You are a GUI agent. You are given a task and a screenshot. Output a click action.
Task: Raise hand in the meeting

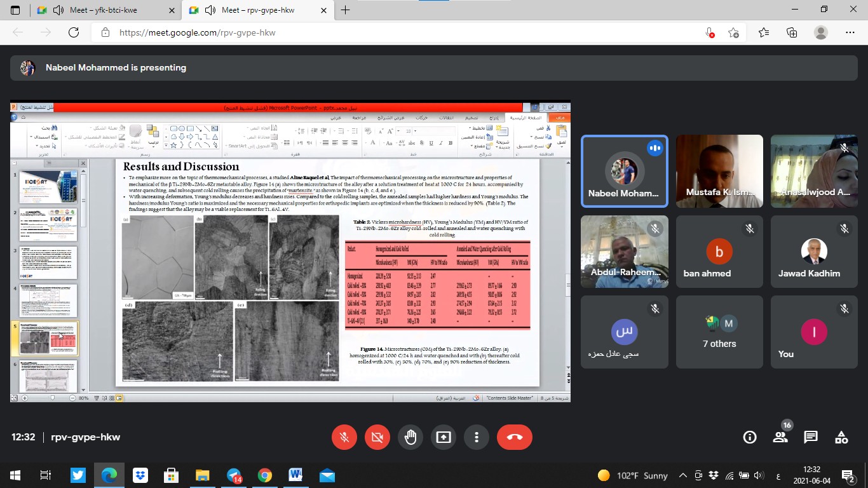point(410,437)
